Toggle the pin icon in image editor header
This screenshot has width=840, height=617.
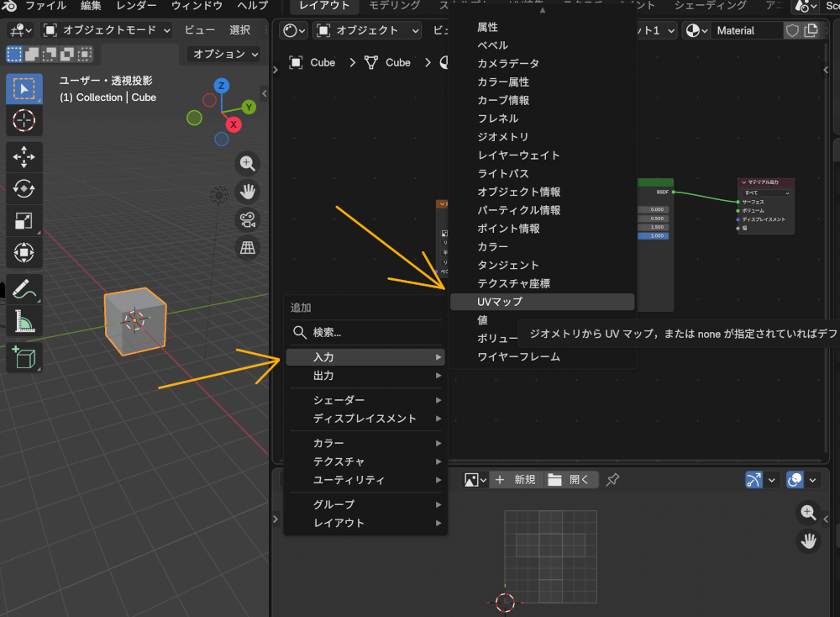coord(612,479)
